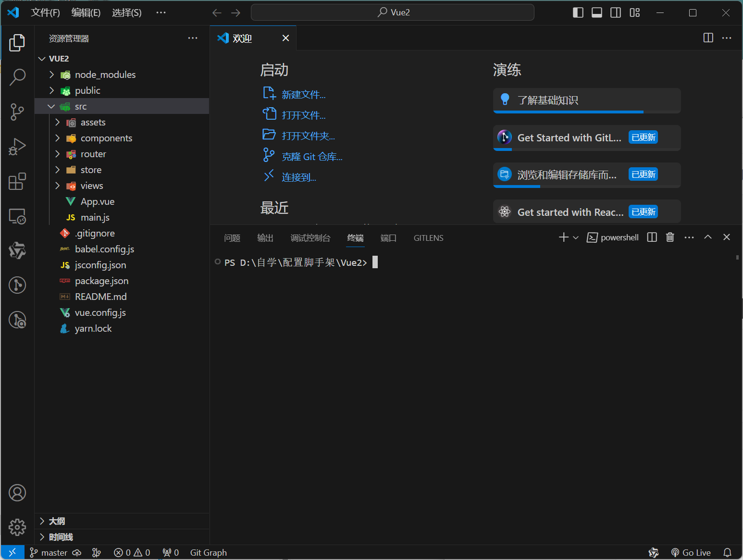Collapse the src folder
Viewport: 743px width, 560px height.
(122, 106)
